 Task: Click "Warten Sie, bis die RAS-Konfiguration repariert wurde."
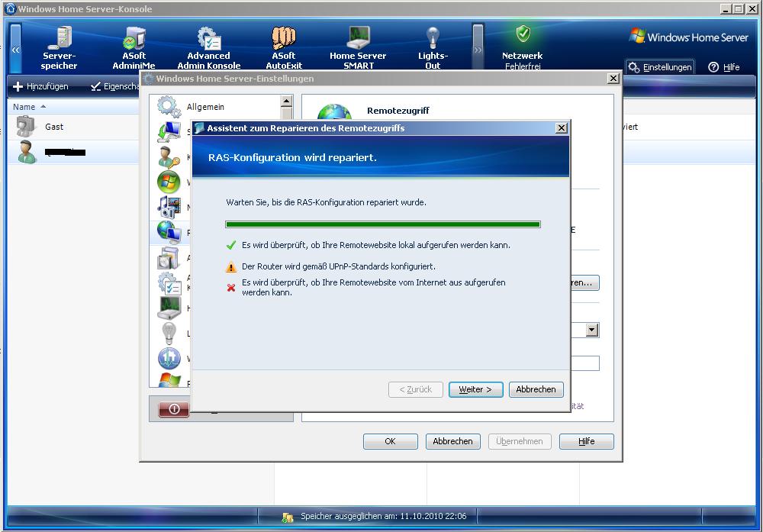point(326,202)
